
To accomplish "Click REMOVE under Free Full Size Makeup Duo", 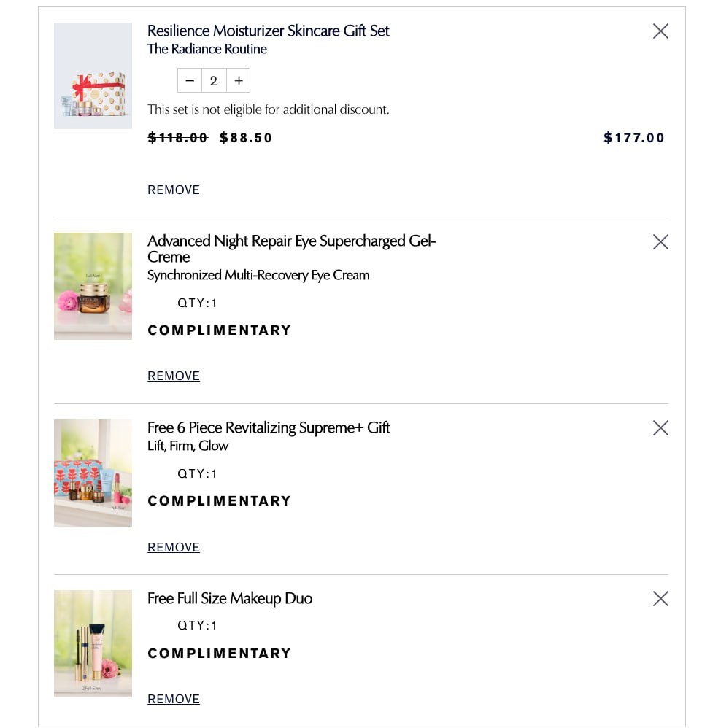I will [174, 699].
